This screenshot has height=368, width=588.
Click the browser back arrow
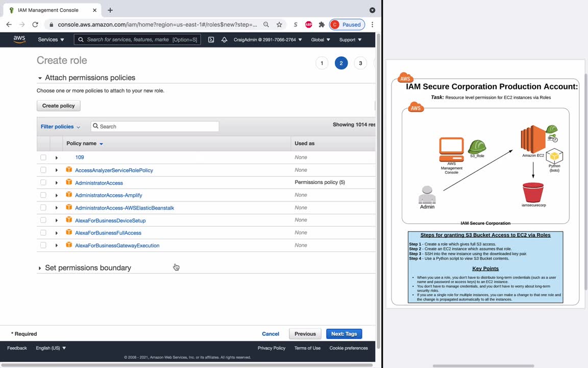pyautogui.click(x=9, y=25)
